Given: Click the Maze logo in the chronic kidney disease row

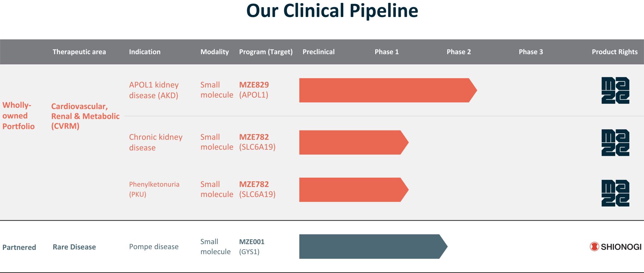Looking at the screenshot, I should pyautogui.click(x=615, y=143).
